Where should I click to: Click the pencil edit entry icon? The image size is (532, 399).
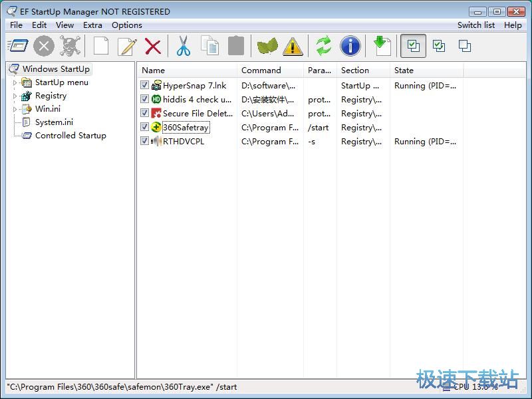[x=127, y=46]
